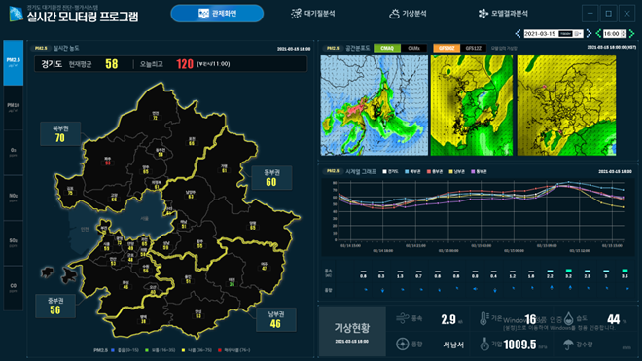The width and height of the screenshot is (644, 363).
Task: Open the 기상분석 weather analysis menu
Action: pyautogui.click(x=408, y=14)
